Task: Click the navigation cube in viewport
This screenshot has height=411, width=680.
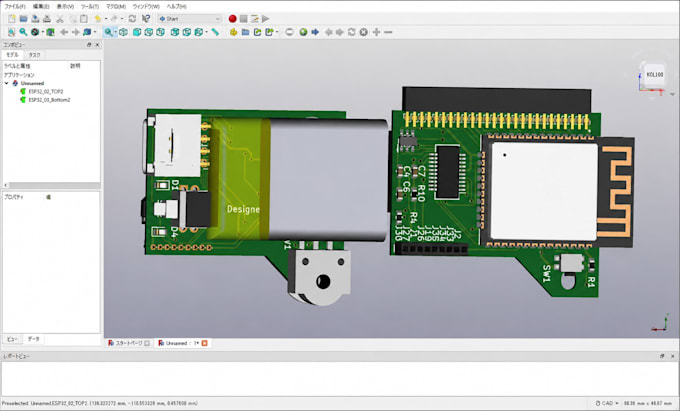Action: click(x=654, y=75)
